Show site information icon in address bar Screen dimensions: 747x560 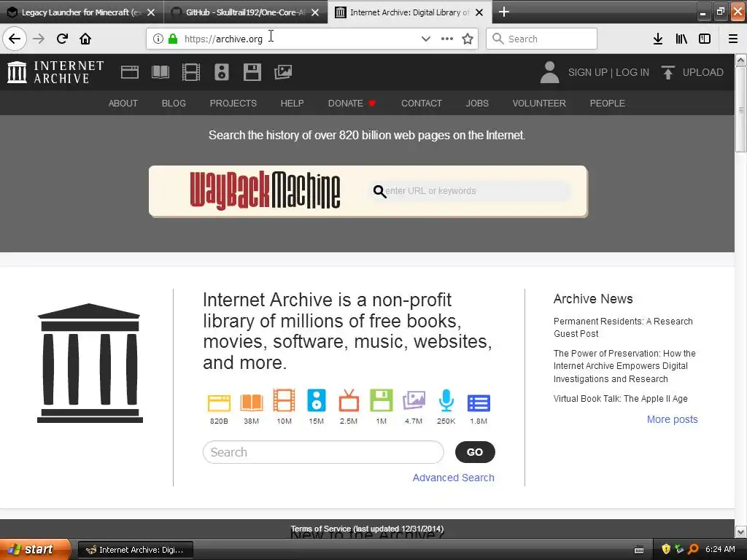click(x=158, y=39)
